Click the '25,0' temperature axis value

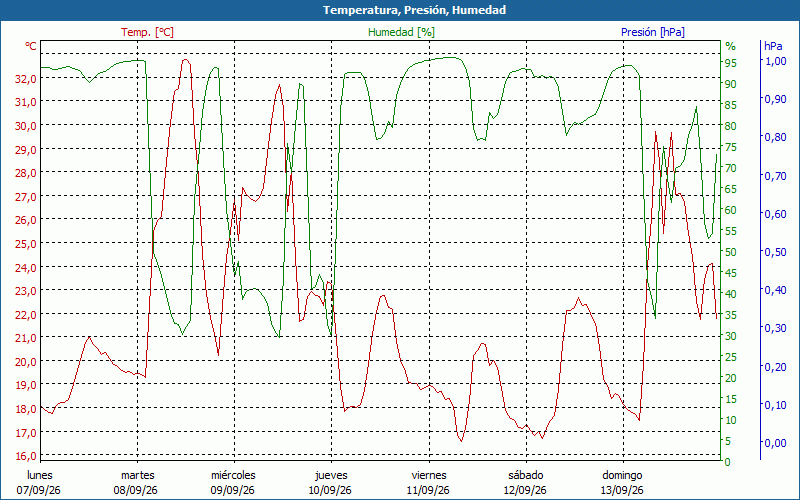click(26, 244)
